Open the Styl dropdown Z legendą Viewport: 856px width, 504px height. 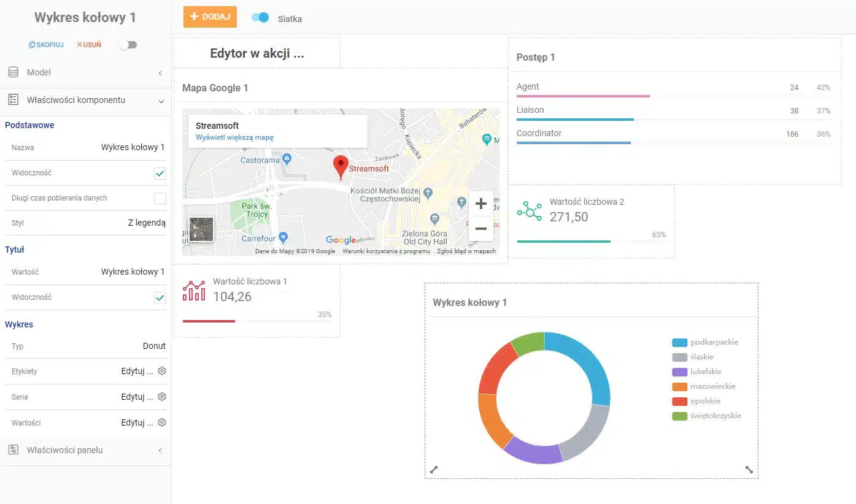pyautogui.click(x=147, y=223)
